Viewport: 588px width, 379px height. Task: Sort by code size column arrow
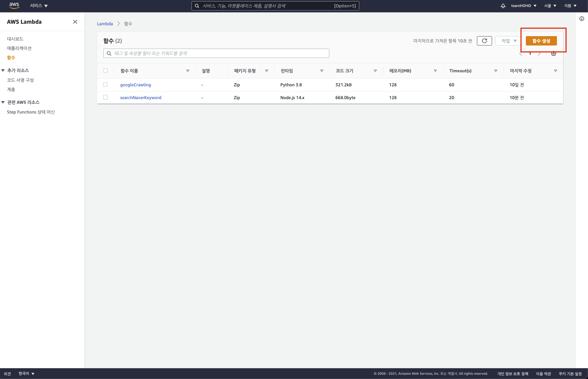click(x=375, y=71)
